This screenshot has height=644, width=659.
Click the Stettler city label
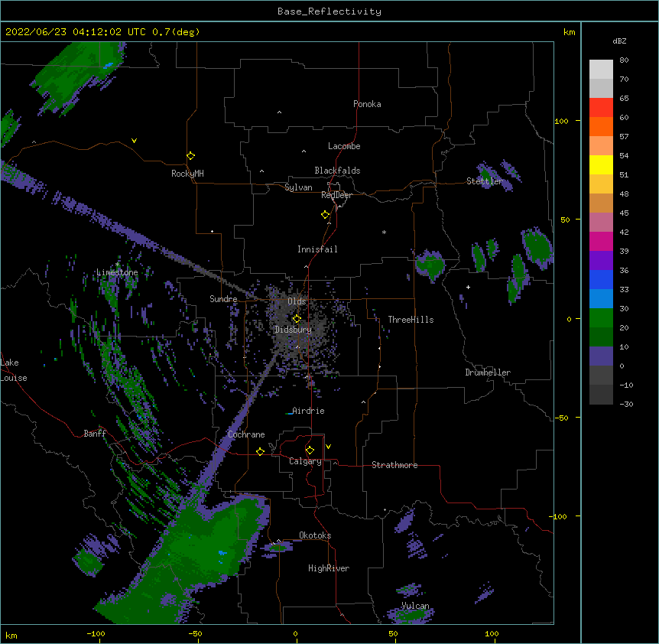pyautogui.click(x=485, y=181)
